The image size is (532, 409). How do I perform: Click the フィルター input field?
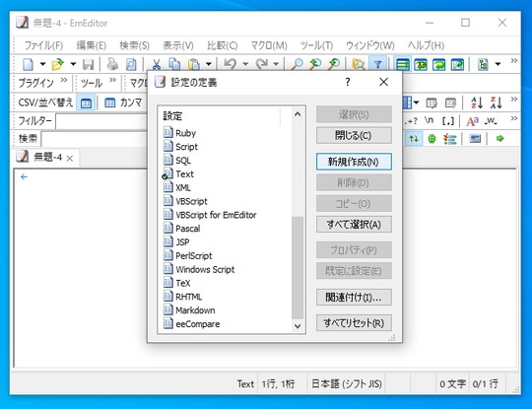tap(101, 121)
